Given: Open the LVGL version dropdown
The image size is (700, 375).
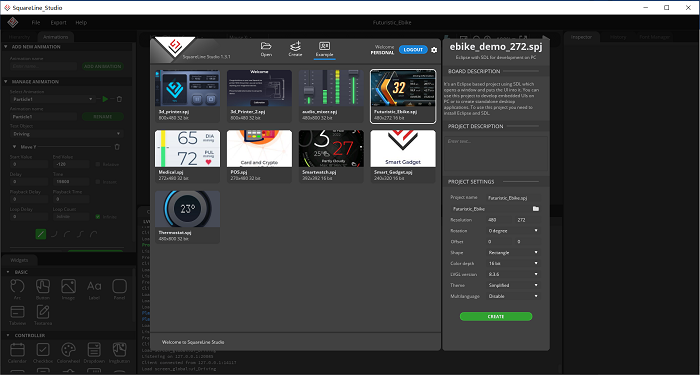Looking at the screenshot, I should coord(513,274).
